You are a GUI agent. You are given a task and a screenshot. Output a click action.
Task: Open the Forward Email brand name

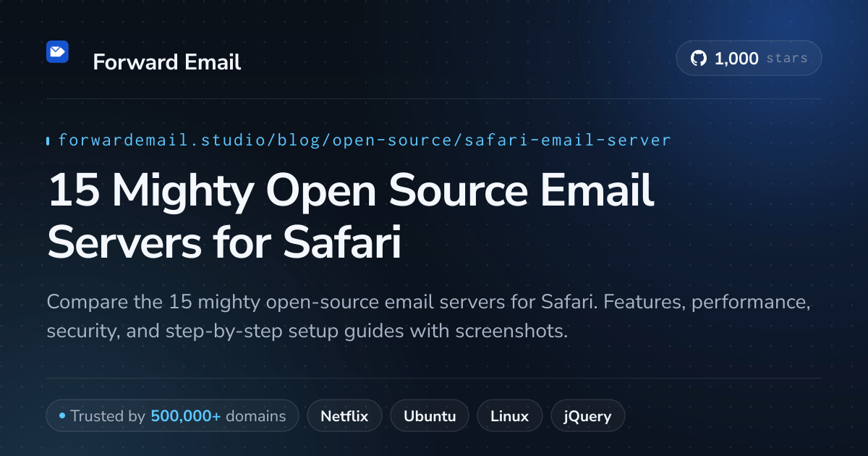tap(166, 62)
